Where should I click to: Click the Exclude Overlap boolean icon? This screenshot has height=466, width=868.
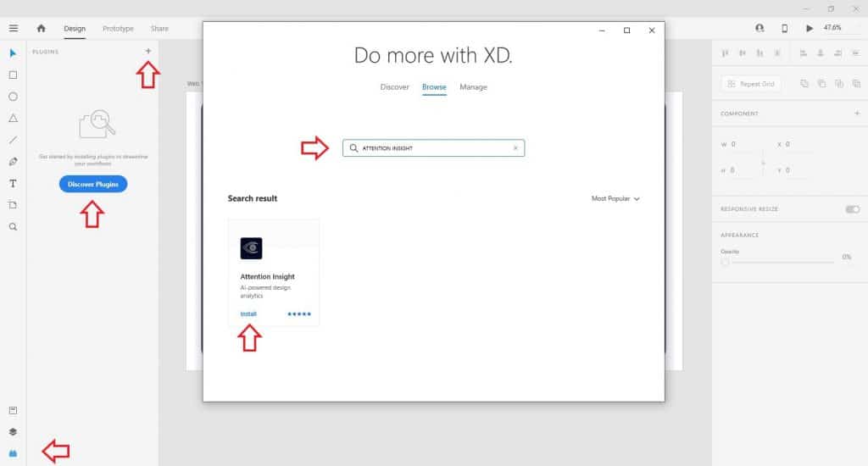(856, 84)
